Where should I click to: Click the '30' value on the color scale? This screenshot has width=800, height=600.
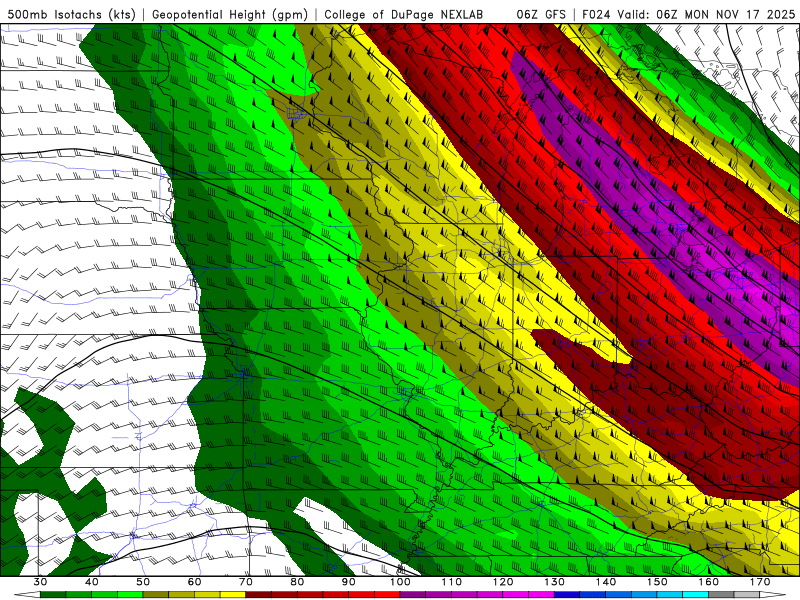[x=40, y=582]
